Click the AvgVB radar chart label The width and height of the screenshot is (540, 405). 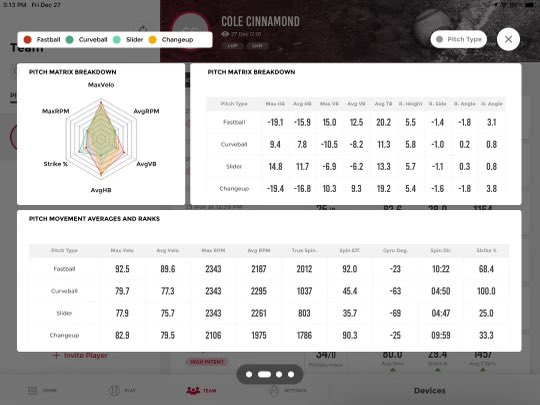146,164
